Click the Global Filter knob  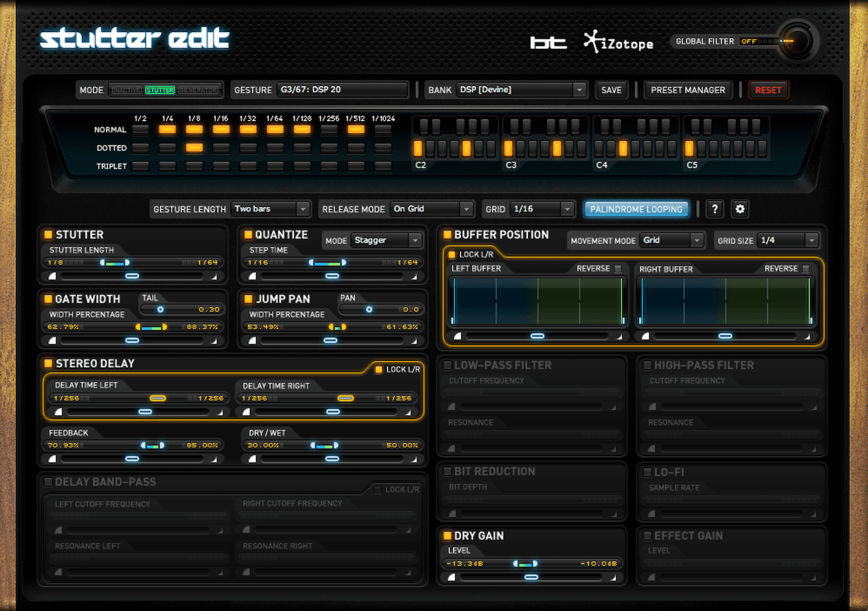point(797,41)
